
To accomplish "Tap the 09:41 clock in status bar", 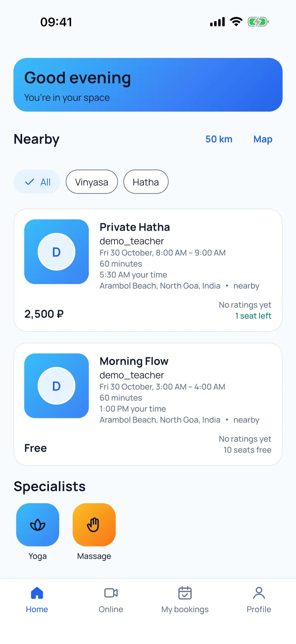I will point(56,22).
